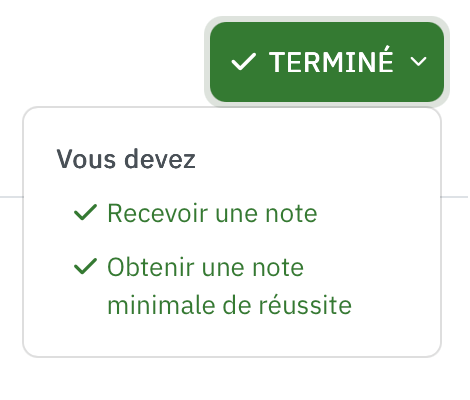Viewport: 470px width, 400px height.
Task: Click the word devez in the heading
Action: pyautogui.click(x=160, y=159)
